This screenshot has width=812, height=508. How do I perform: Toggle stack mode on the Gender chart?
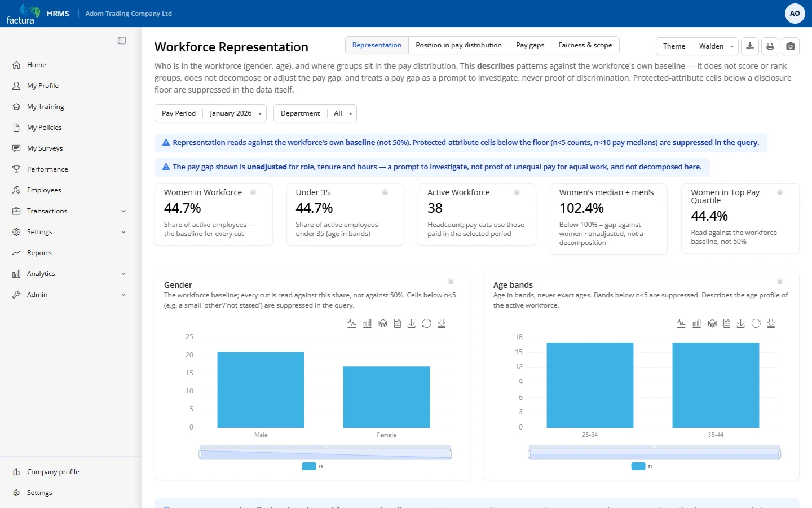(383, 323)
